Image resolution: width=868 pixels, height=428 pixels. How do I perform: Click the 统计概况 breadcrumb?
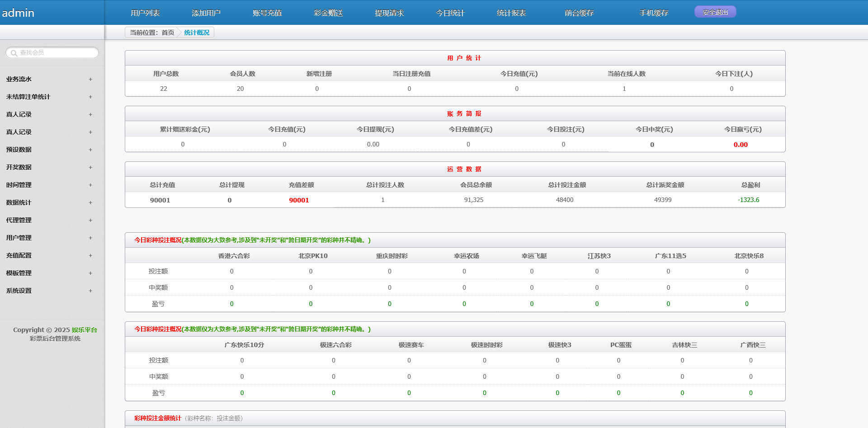197,33
